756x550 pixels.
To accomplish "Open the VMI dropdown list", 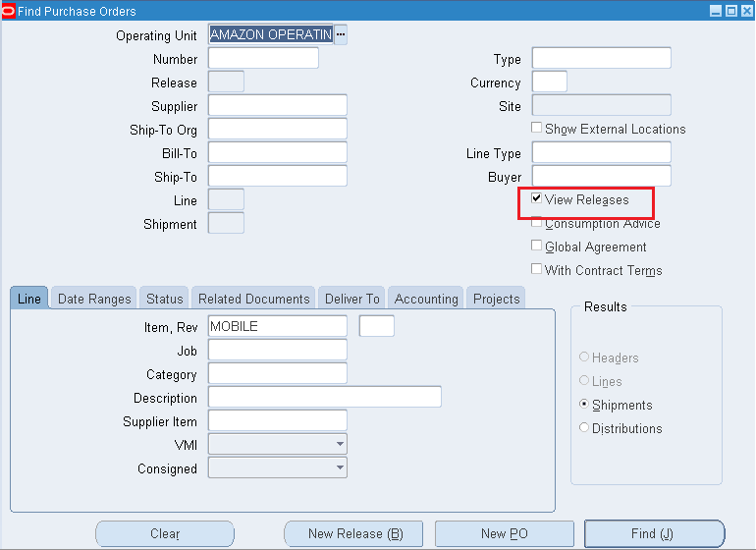I will 340,444.
